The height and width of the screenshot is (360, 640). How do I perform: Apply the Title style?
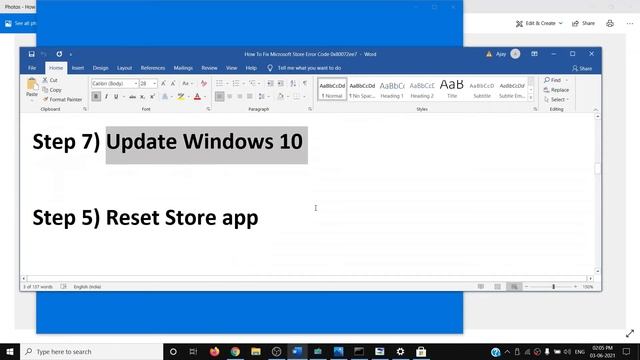(452, 89)
